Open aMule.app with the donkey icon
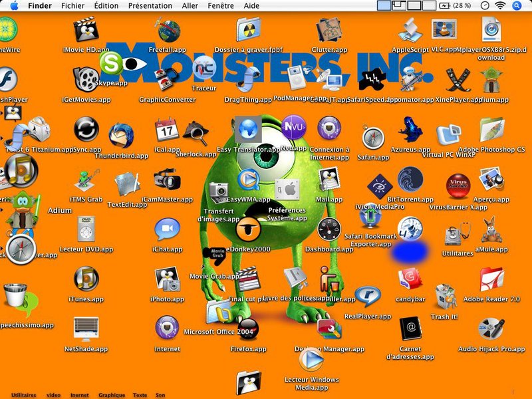The height and width of the screenshot is (399, 532). point(491,229)
